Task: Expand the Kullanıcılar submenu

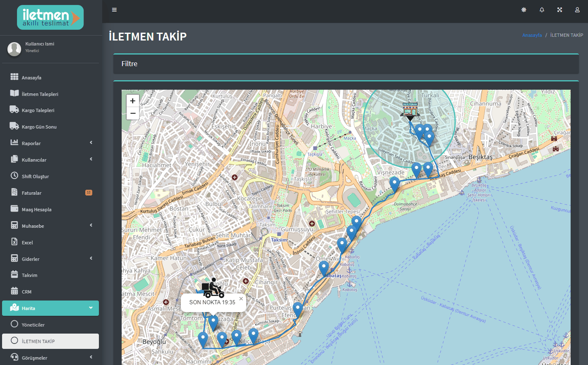Action: pos(50,160)
